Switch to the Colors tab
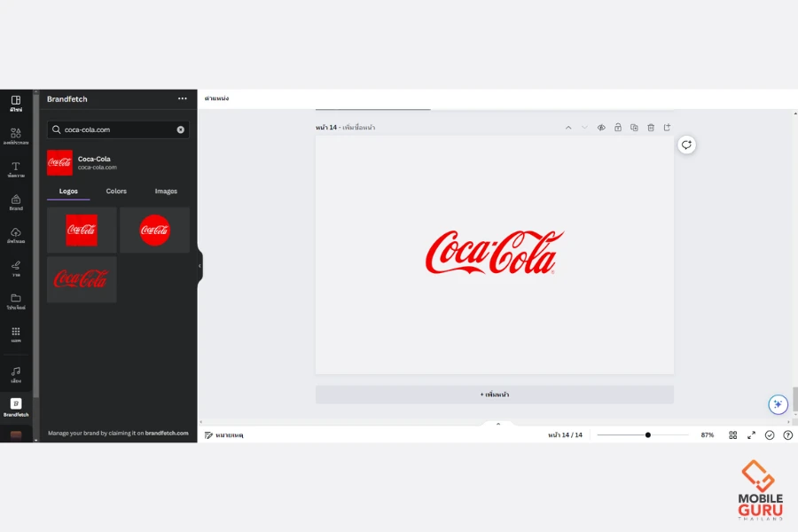Screen dimensions: 798x532 pyautogui.click(x=116, y=192)
